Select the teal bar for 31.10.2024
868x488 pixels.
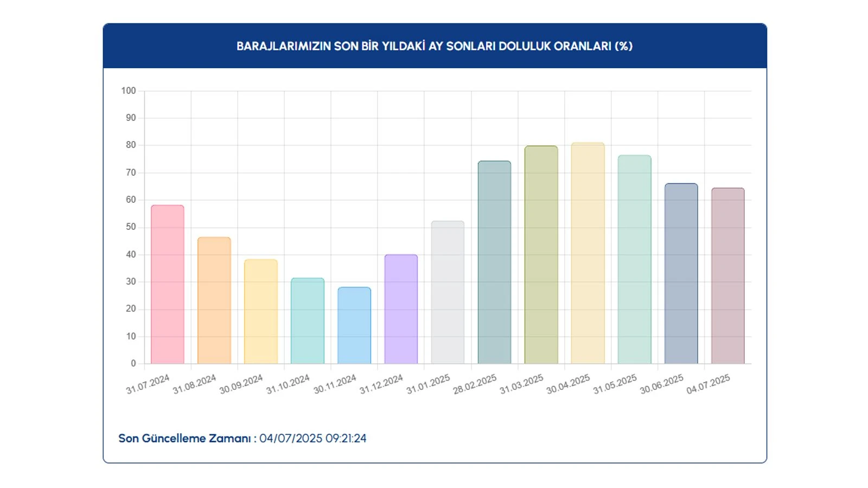tap(307, 321)
